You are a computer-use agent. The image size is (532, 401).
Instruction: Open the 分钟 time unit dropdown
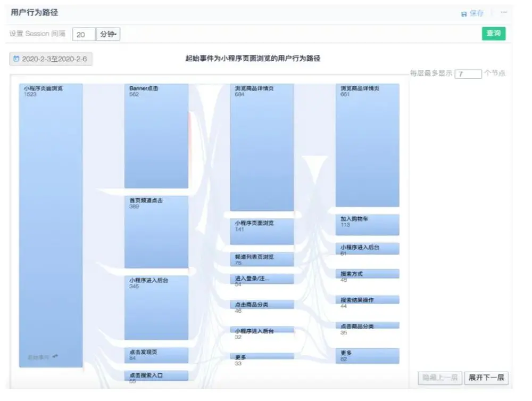[108, 34]
